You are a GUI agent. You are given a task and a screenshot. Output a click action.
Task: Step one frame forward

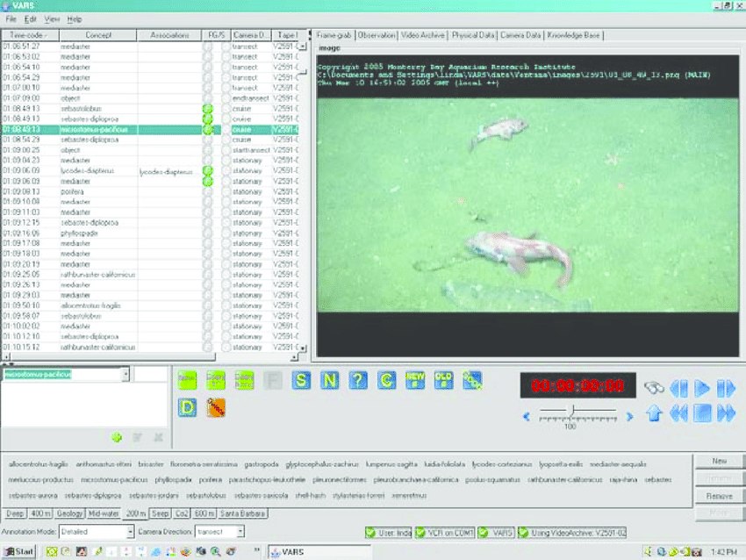[726, 388]
